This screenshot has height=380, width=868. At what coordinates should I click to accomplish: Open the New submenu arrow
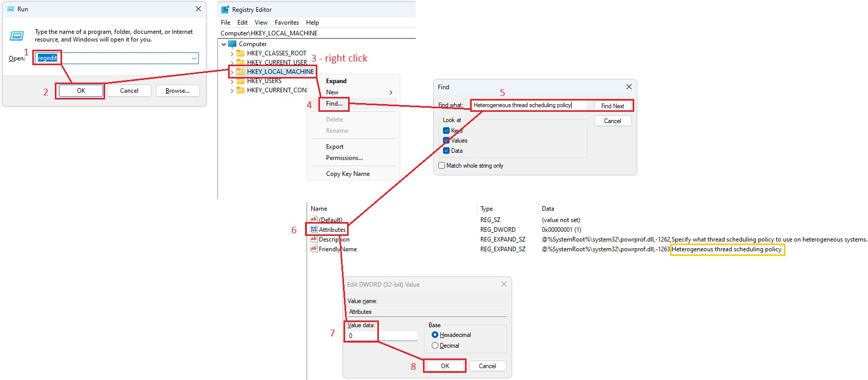[391, 92]
